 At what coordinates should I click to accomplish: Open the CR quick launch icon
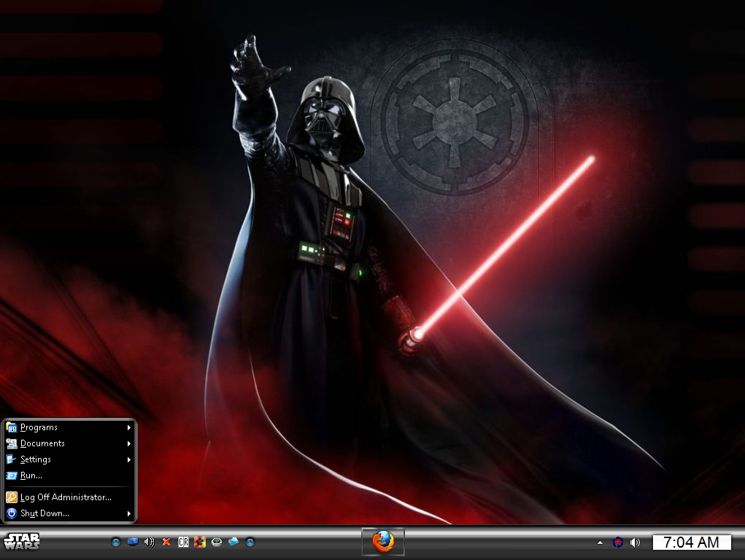[183, 542]
